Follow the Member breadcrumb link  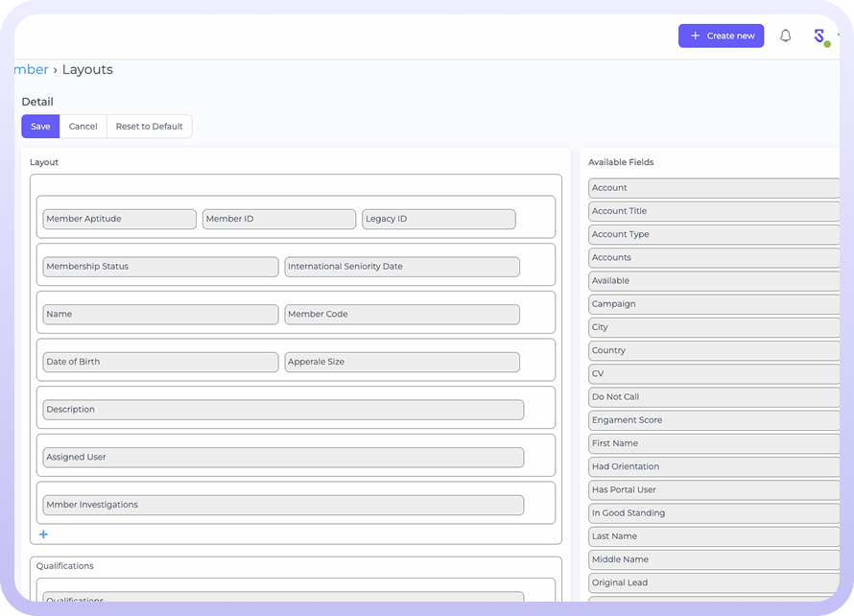31,70
